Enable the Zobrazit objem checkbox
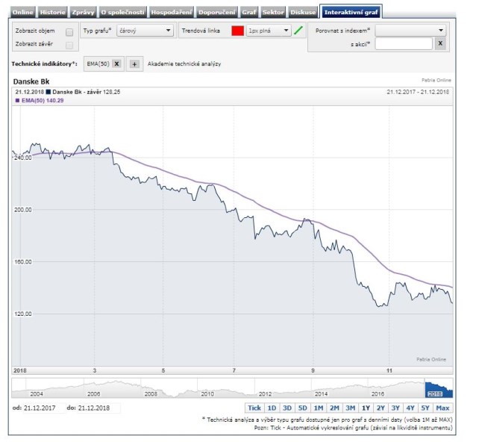This screenshot has height=448, width=479. pos(69,31)
